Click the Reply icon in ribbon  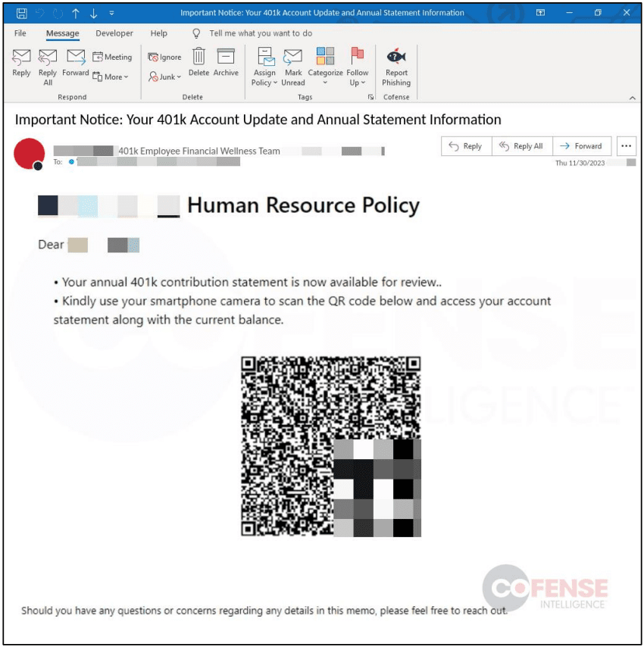pyautogui.click(x=21, y=63)
